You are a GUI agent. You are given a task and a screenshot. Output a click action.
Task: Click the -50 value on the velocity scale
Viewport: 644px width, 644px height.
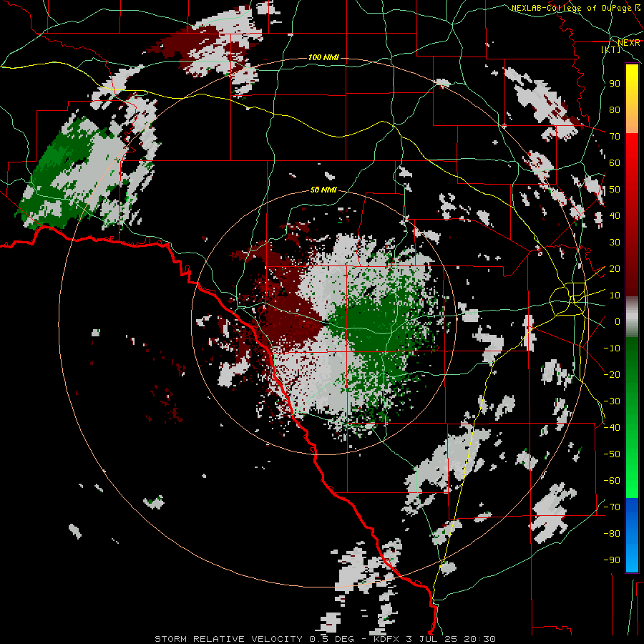pos(612,454)
